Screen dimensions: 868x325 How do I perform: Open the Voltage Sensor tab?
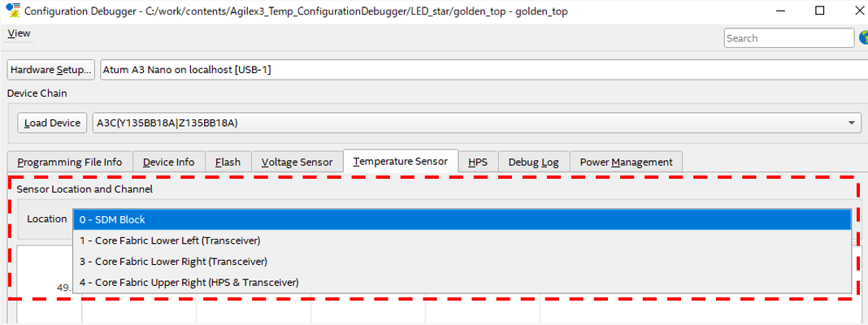click(x=297, y=162)
